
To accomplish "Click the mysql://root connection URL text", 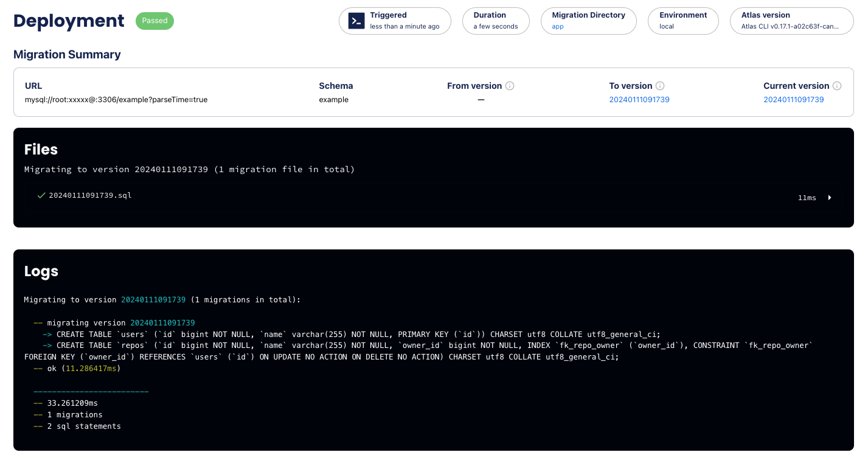I will 116,100.
